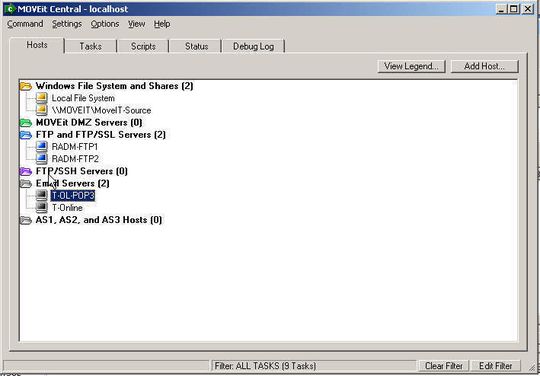Select the RADM-FTP1 host name
This screenshot has height=376, width=540.
click(75, 147)
